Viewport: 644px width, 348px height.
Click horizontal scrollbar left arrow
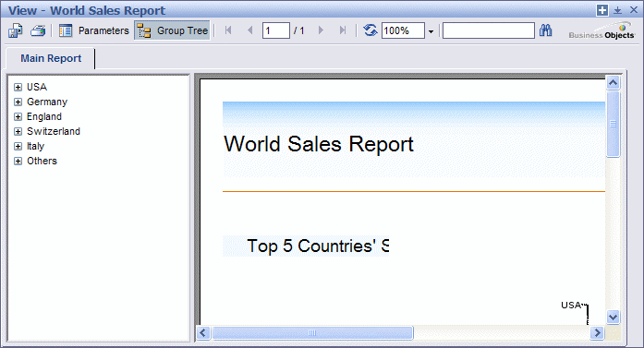coord(203,333)
